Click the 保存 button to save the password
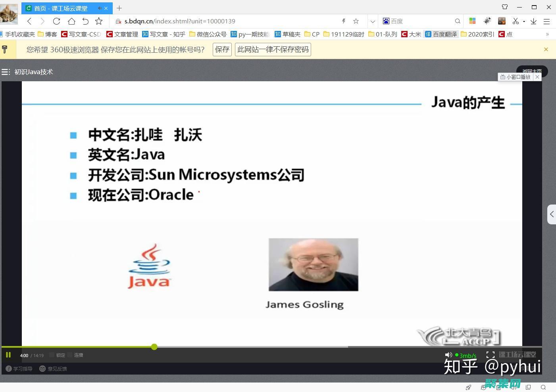The image size is (556, 392). point(222,49)
